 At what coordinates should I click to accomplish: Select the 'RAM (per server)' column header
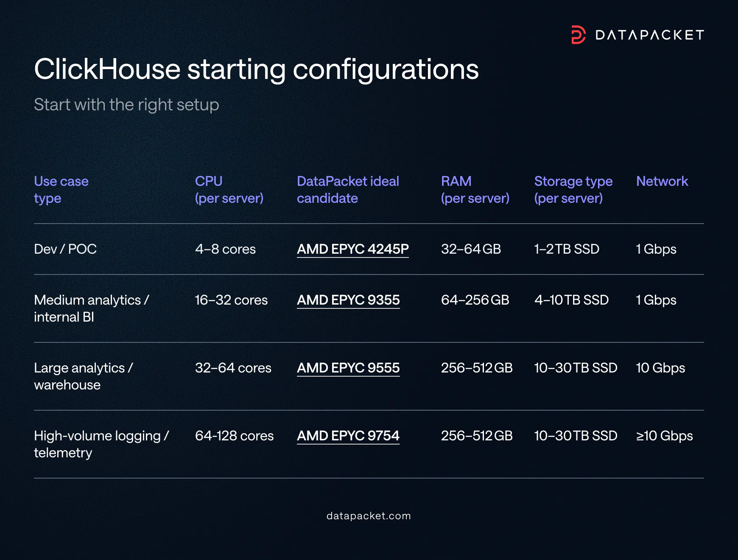click(x=475, y=190)
